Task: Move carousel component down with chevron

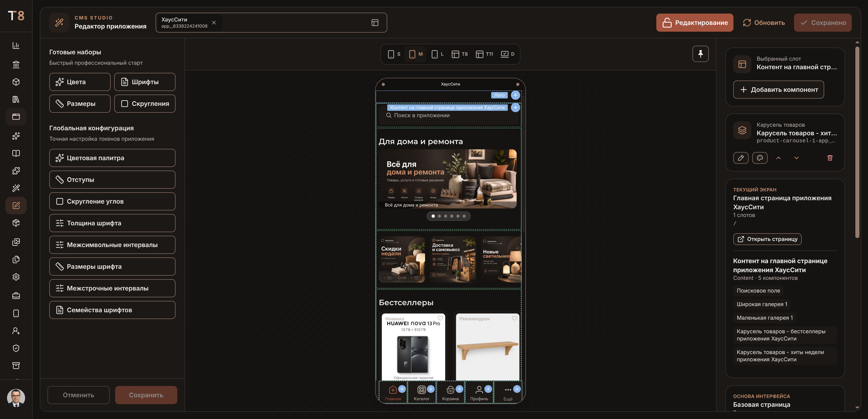Action: [x=796, y=158]
